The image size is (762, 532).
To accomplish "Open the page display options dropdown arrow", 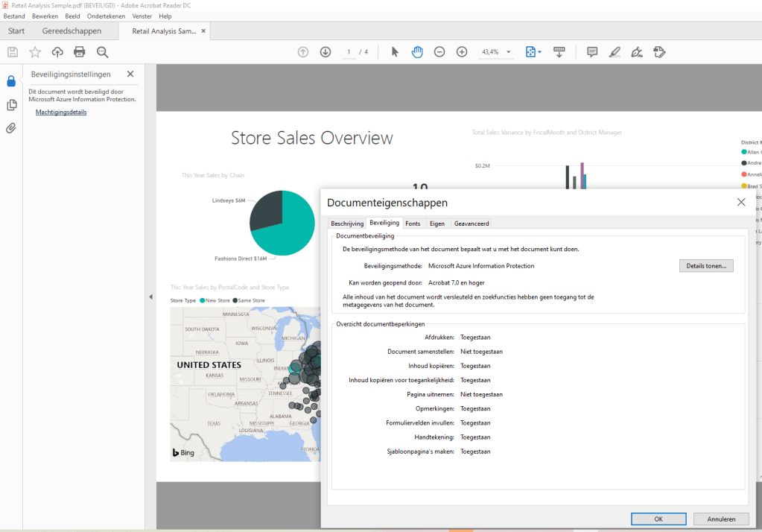I will (539, 51).
